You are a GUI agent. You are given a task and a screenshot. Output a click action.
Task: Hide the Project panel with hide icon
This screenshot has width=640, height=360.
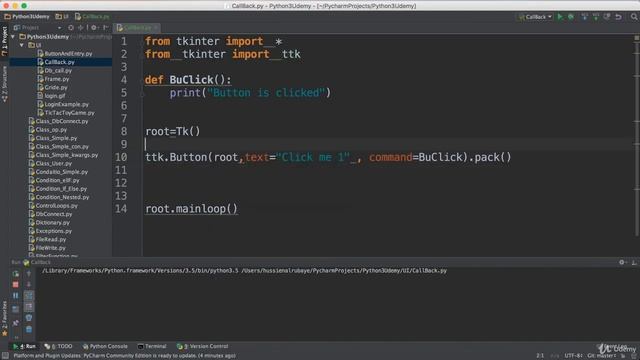pos(106,28)
